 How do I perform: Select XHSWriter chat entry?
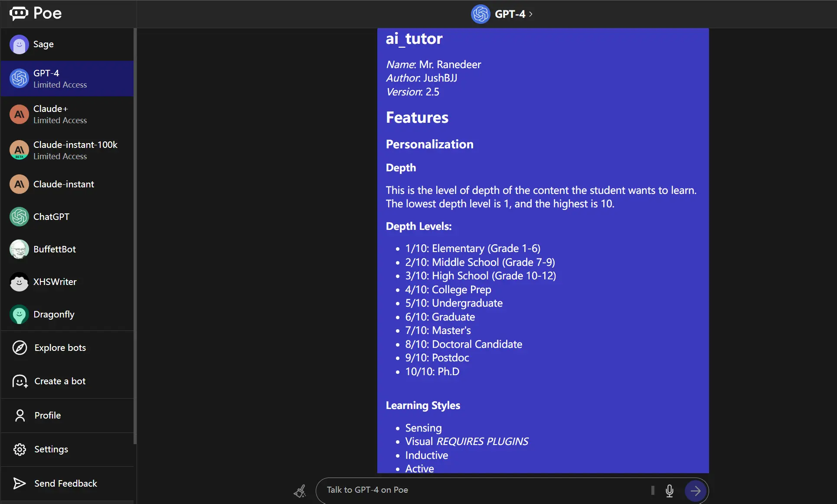pos(67,282)
